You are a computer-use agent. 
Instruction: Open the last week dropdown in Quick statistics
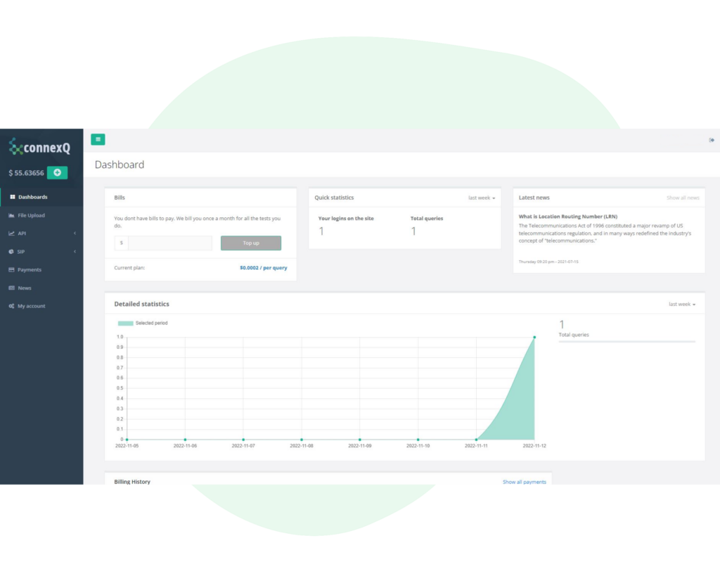[481, 198]
